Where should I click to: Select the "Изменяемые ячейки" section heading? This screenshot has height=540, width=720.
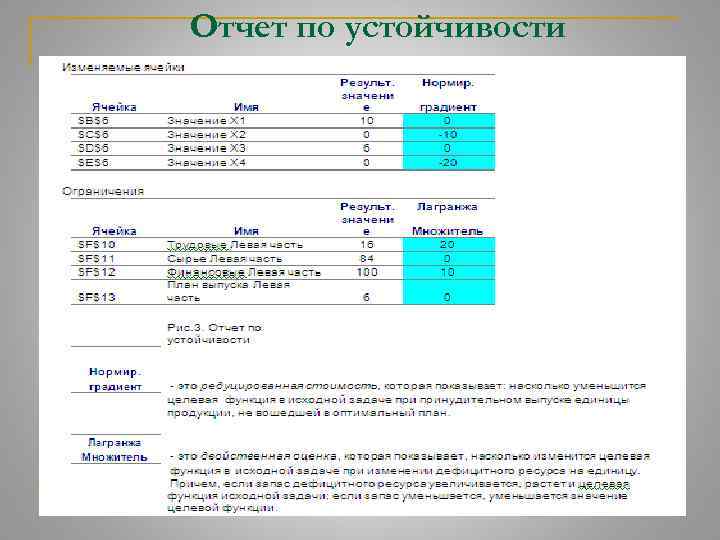point(123,68)
